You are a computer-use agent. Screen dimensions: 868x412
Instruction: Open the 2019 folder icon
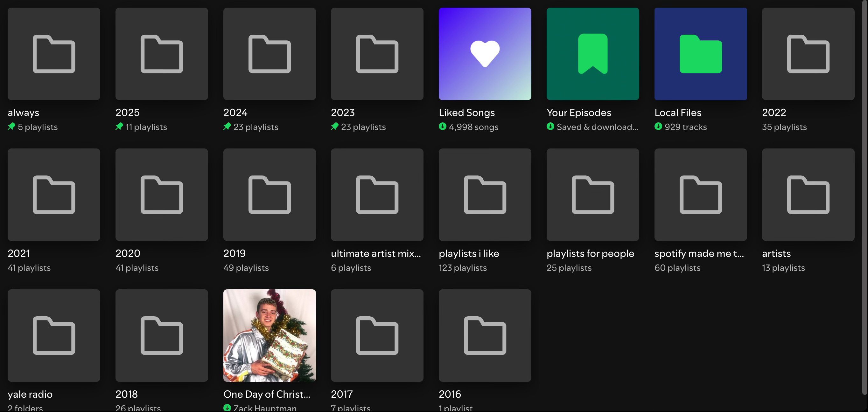[x=269, y=195]
